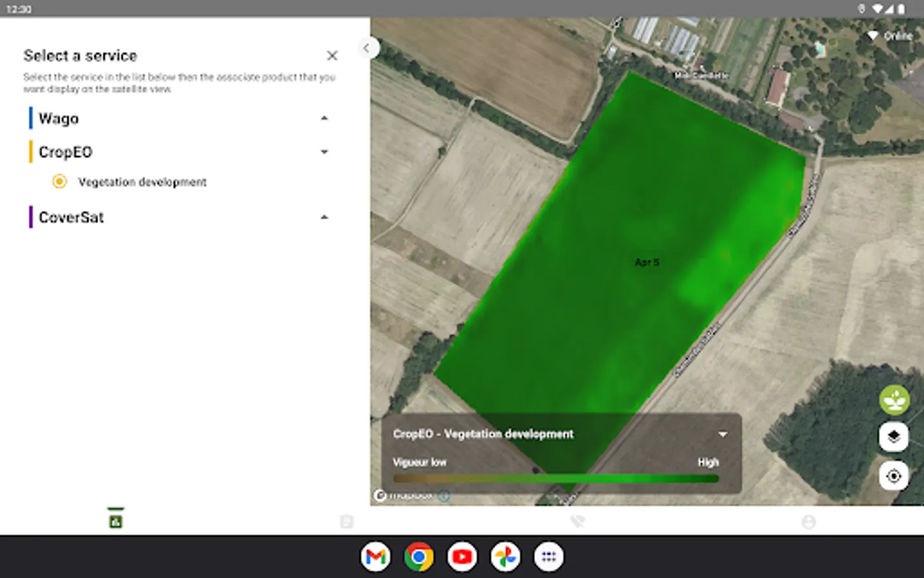Open the map layers button
The image size is (924, 578).
point(894,437)
